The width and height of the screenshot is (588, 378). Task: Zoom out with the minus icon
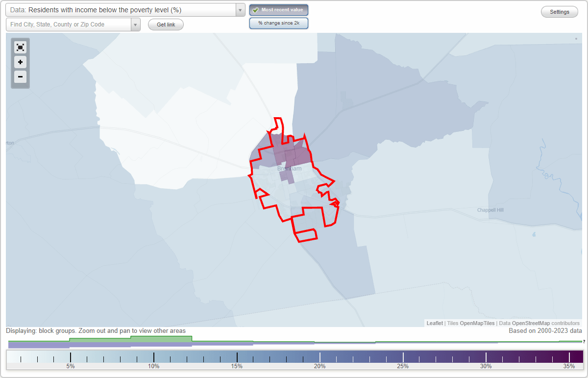coord(20,77)
